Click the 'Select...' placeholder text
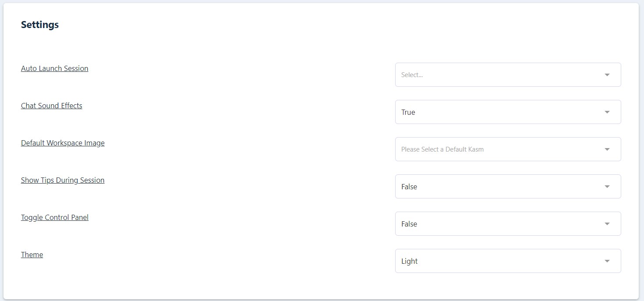Viewport: 644px width, 301px height. (412, 75)
